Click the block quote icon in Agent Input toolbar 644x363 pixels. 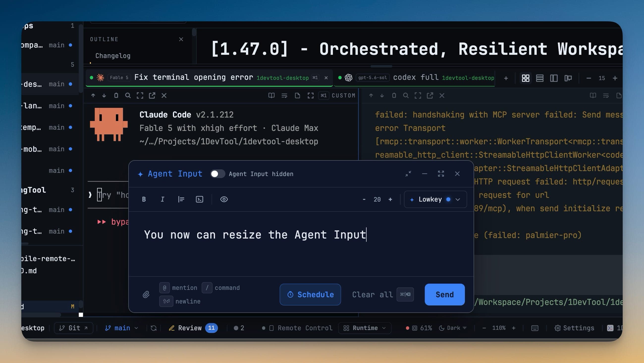click(x=181, y=199)
